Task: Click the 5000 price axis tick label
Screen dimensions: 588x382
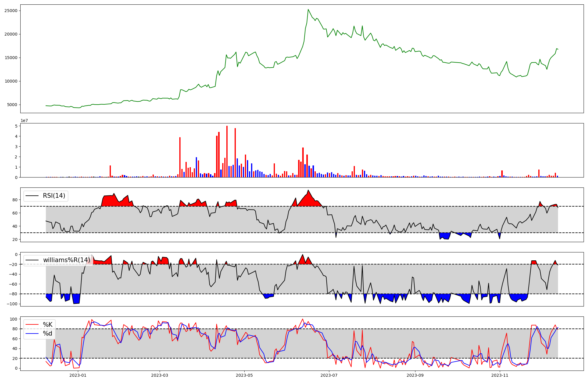Action: pos(12,105)
